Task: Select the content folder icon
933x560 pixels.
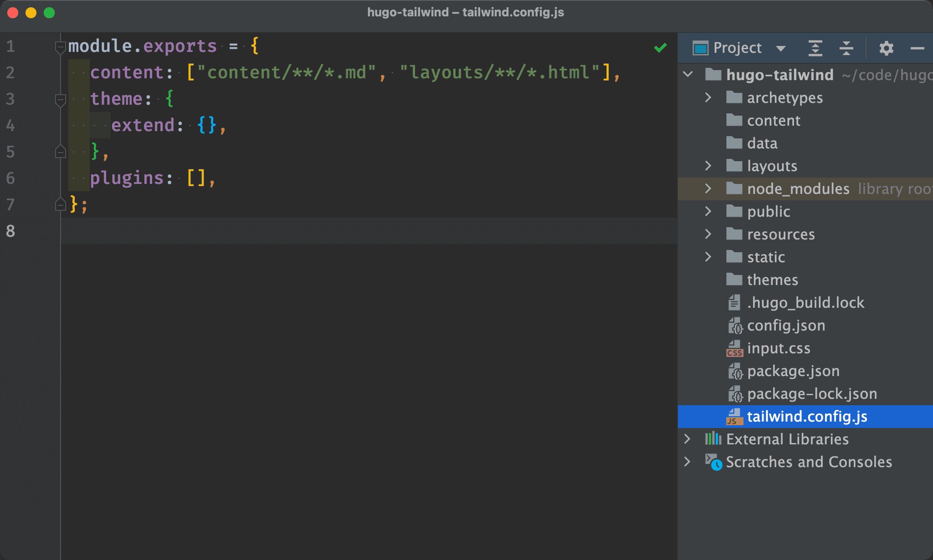Action: pyautogui.click(x=734, y=120)
